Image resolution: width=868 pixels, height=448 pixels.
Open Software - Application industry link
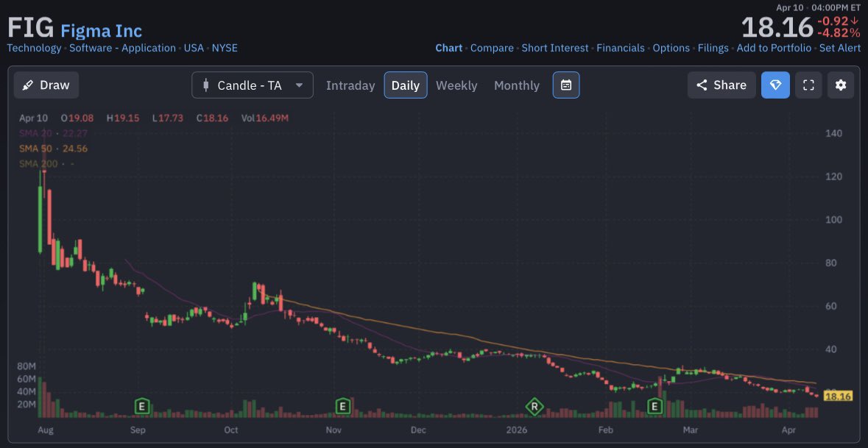click(x=122, y=48)
